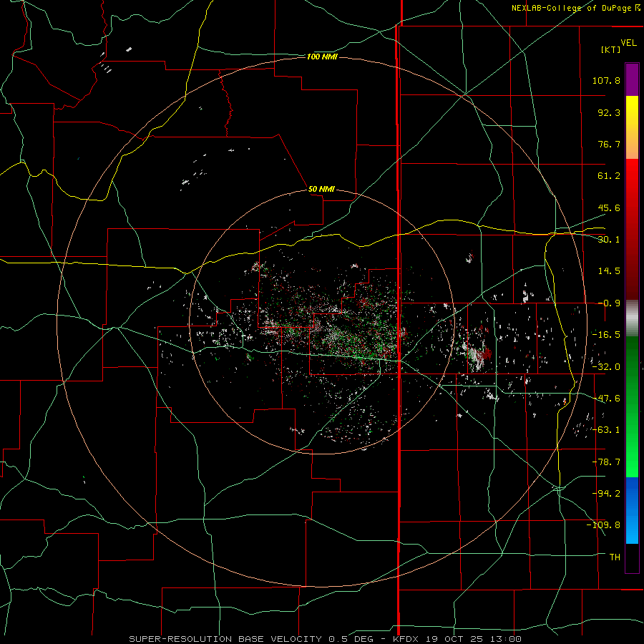Screen dimensions: 644x644
Task: Click the -47.6 velocity scale value
Action: (x=606, y=399)
